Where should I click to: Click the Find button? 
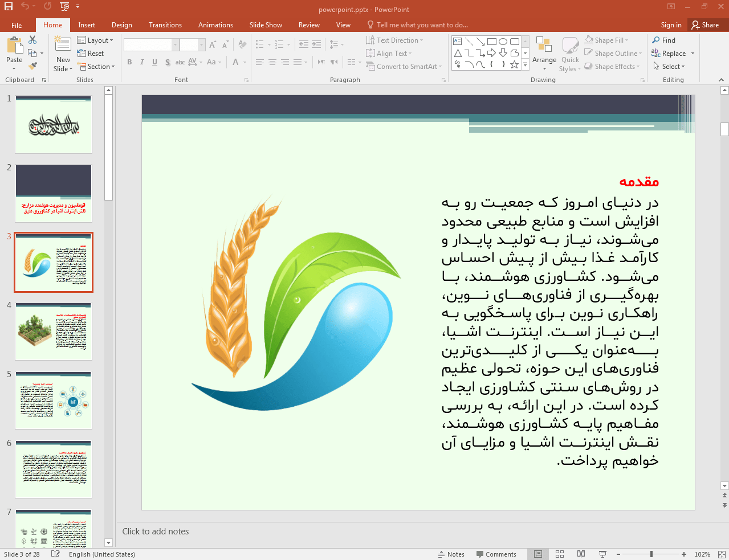pos(664,40)
